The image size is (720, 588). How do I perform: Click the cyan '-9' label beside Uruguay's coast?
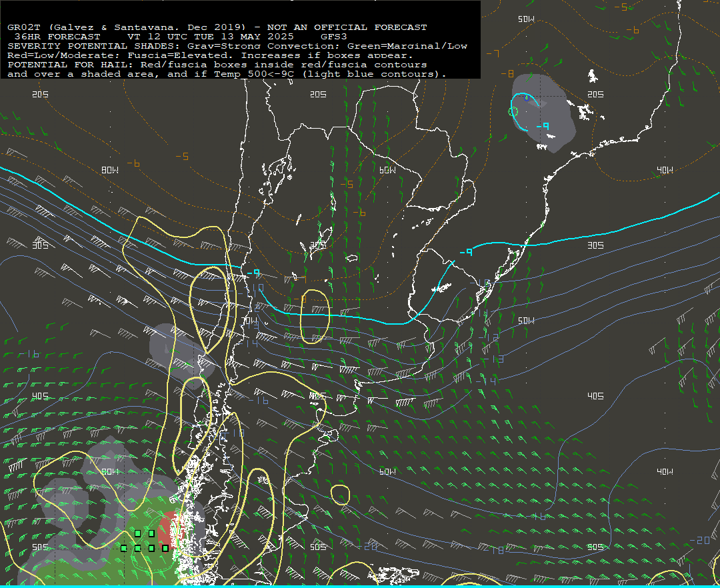coord(465,252)
